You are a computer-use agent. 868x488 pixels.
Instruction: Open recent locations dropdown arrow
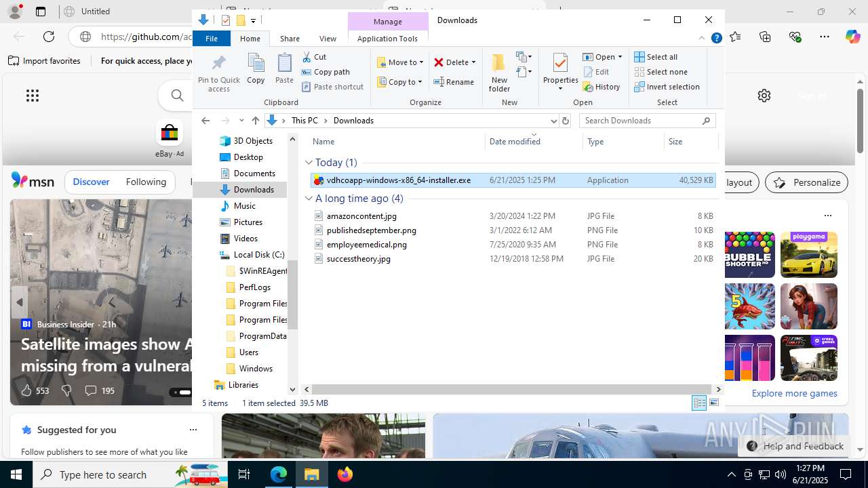coord(241,121)
